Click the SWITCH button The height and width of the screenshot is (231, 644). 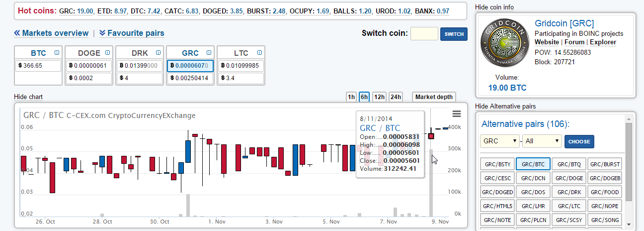click(x=454, y=34)
